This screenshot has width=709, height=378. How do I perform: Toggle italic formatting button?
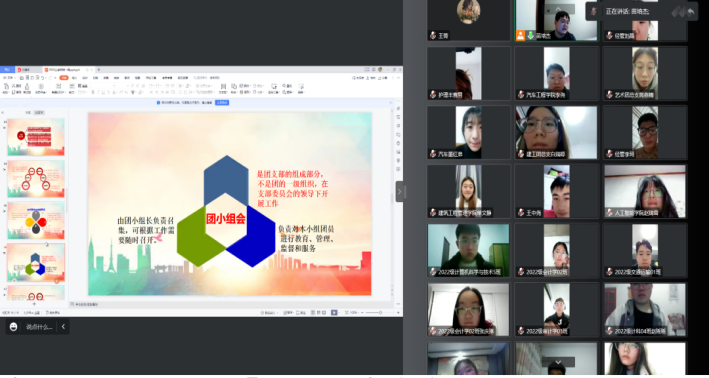(x=98, y=92)
